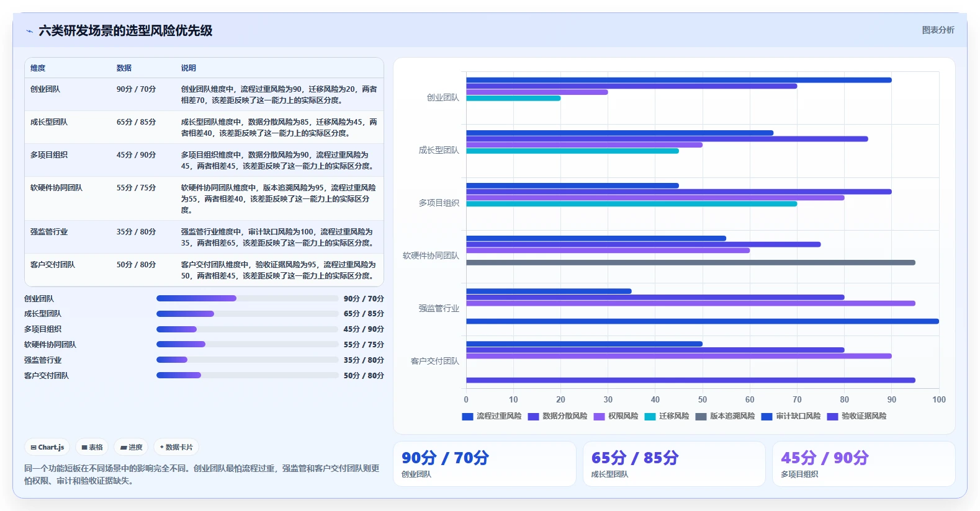Click the 成长型团队 progress bar
Viewport: 980px width, 511px height.
coord(248,314)
